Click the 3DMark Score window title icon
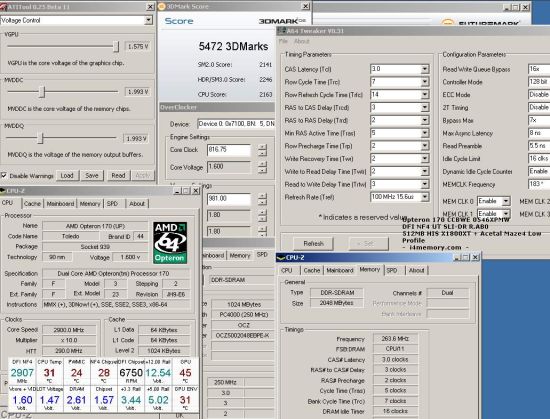 coord(162,6)
